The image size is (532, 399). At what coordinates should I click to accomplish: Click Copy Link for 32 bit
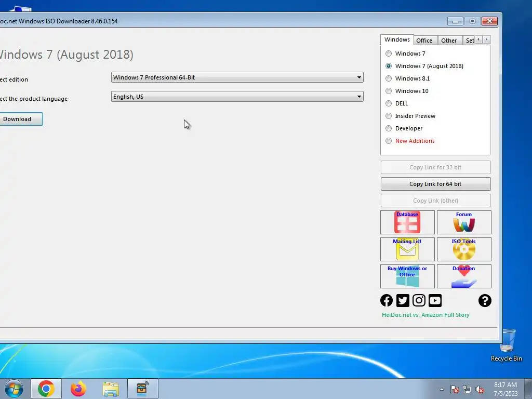point(436,167)
